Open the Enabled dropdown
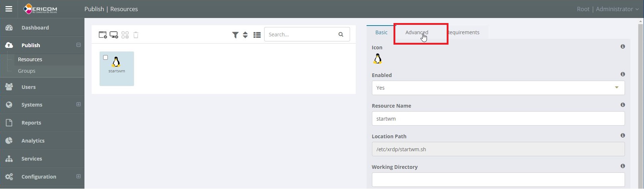 tap(498, 88)
